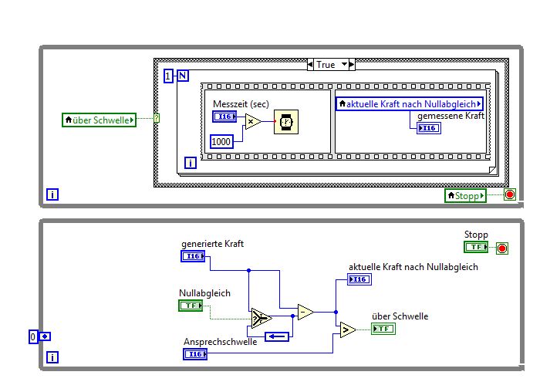Select the subtract function node
Screen dimensions: 550x392
(305, 312)
